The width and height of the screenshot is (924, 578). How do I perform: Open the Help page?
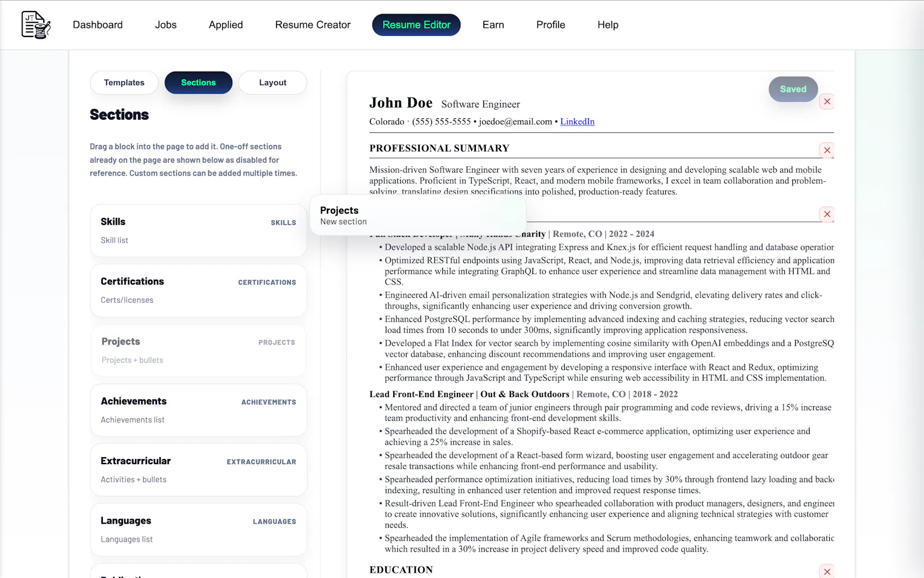[x=608, y=25]
